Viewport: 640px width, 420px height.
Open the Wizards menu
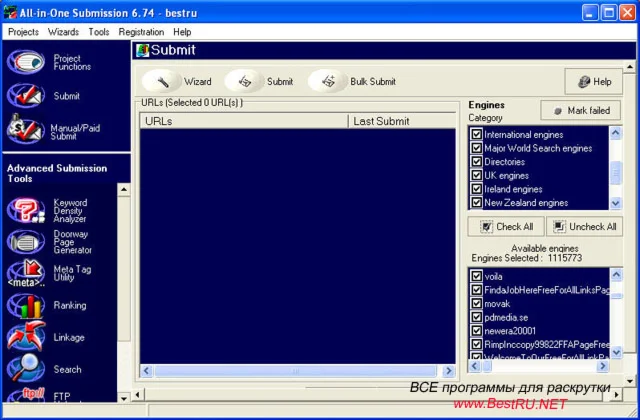pyautogui.click(x=63, y=32)
